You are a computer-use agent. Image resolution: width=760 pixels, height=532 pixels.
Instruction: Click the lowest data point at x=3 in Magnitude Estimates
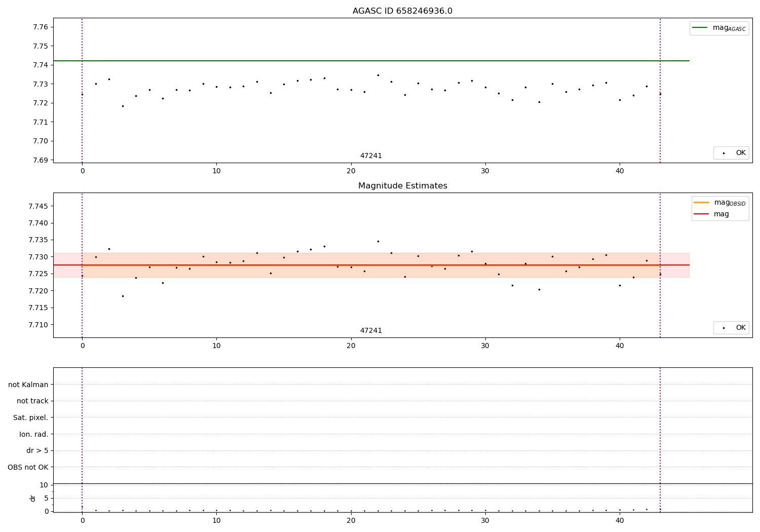click(x=123, y=296)
